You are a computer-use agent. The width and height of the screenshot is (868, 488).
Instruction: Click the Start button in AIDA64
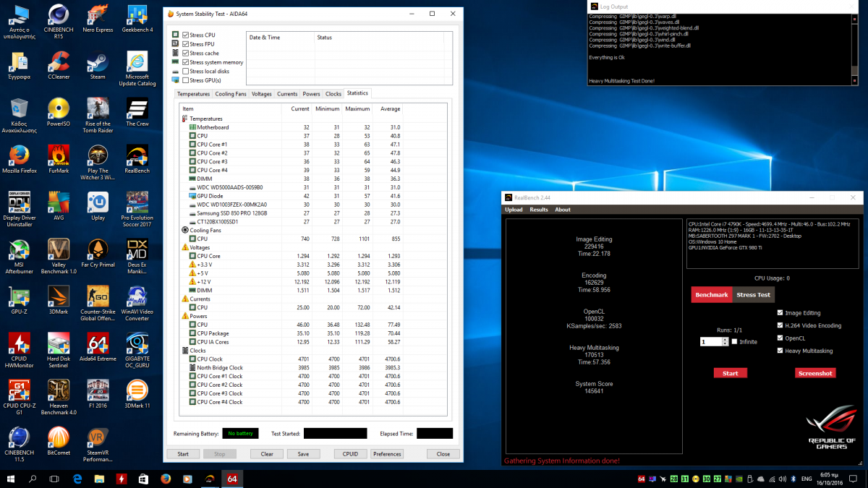click(x=183, y=454)
